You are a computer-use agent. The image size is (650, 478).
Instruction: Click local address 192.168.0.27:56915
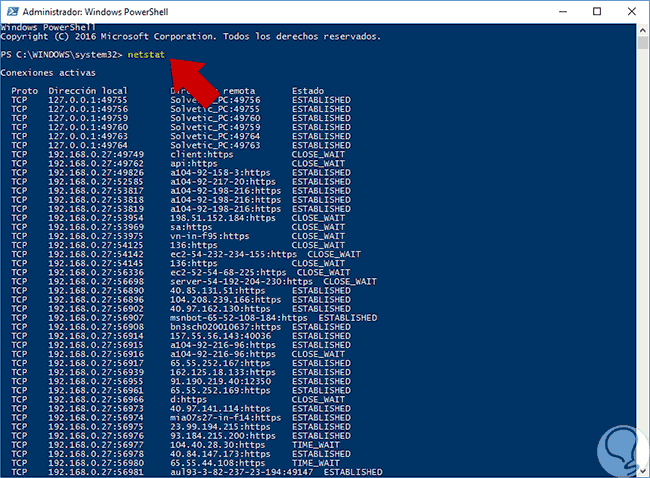[x=96, y=345]
